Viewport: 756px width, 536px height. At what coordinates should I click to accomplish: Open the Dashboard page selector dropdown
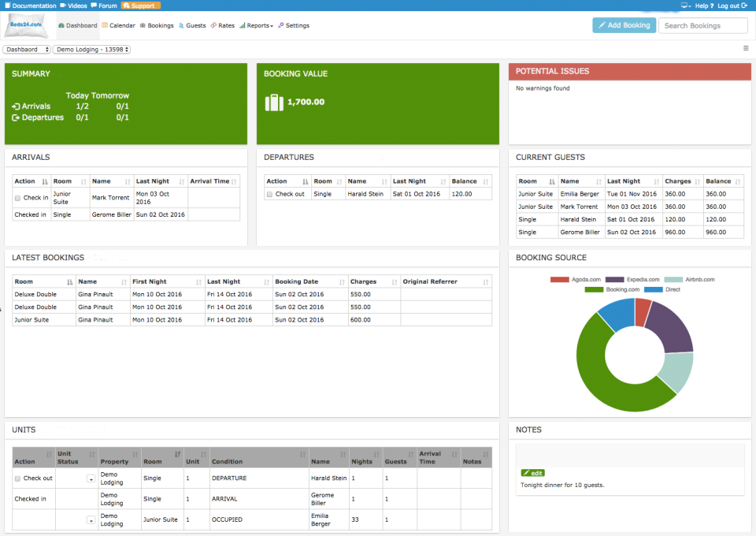pyautogui.click(x=26, y=49)
